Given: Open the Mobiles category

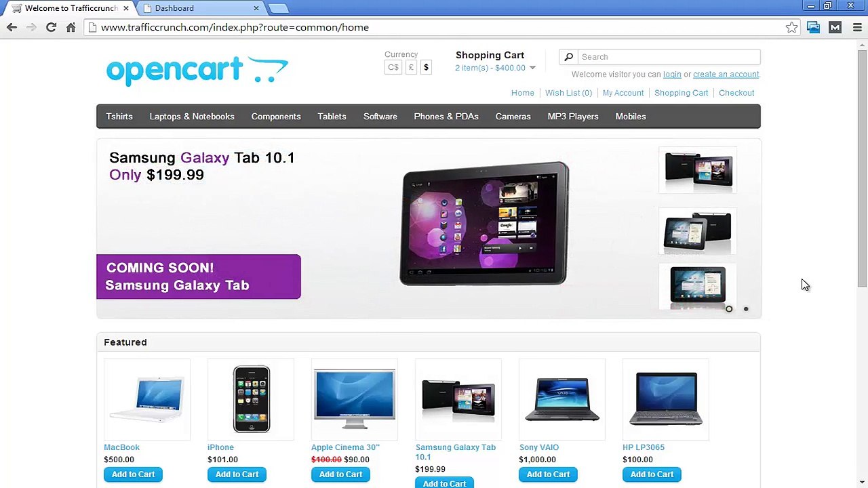Looking at the screenshot, I should pyautogui.click(x=631, y=117).
